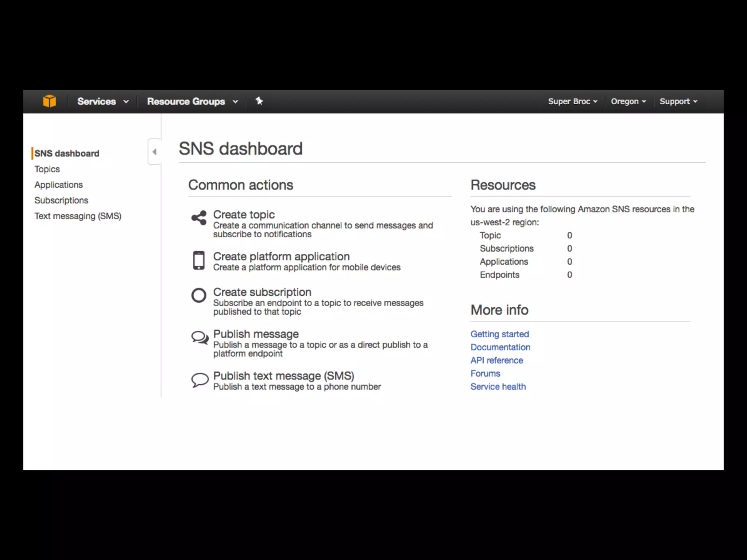Open Text messaging (SMS) sidebar item
The height and width of the screenshot is (560, 747).
[x=78, y=216]
